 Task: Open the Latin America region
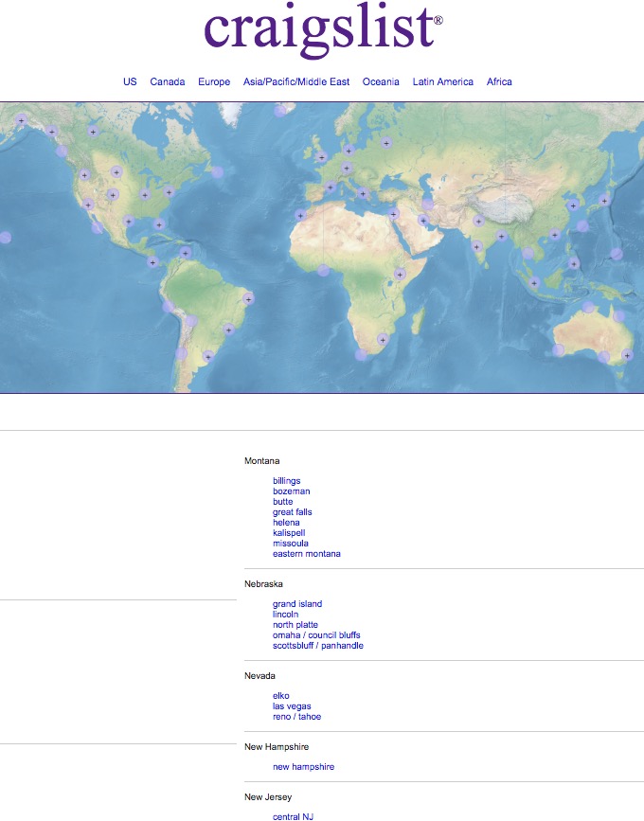[443, 81]
